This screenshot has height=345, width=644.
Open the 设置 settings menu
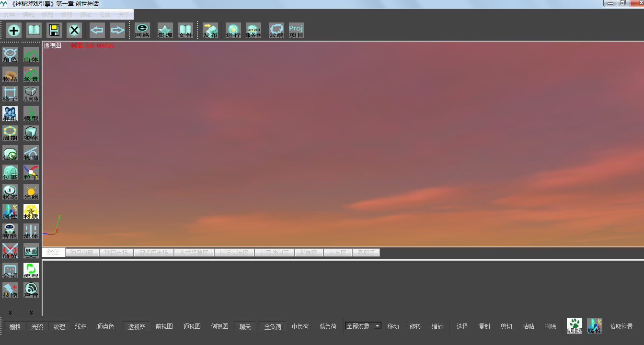point(67,15)
